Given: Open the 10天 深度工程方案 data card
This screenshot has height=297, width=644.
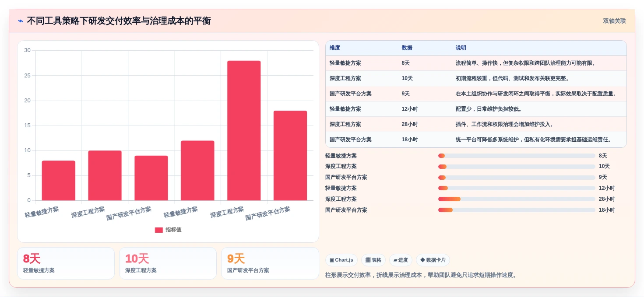Looking at the screenshot, I should pos(168,263).
